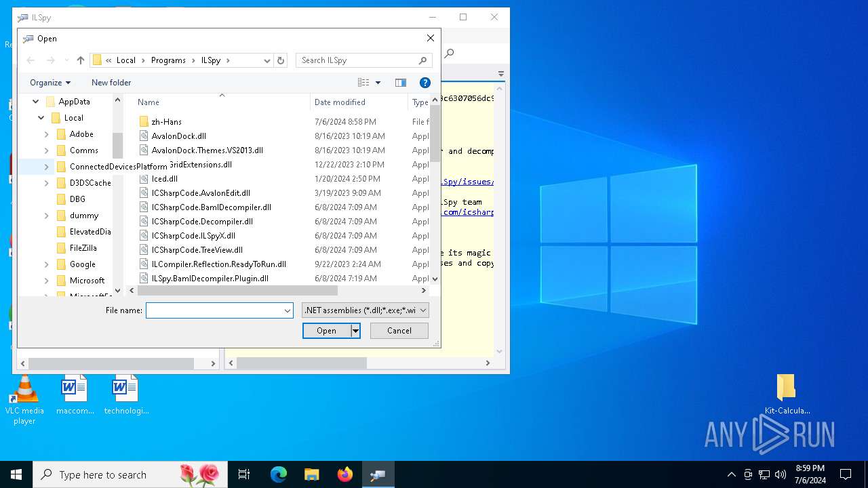Show hidden system tray icons
The width and height of the screenshot is (868, 488).
pos(731,474)
